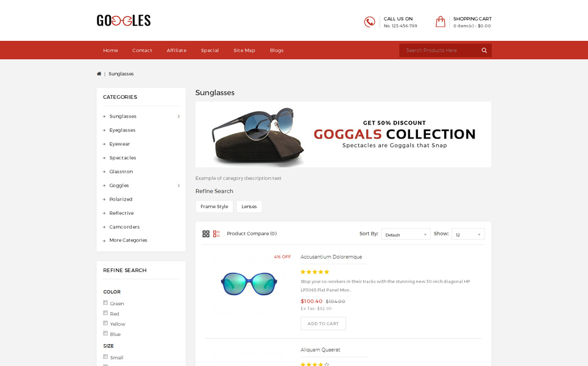Click in the Search Products Here field
The image size is (588, 366).
tap(439, 50)
